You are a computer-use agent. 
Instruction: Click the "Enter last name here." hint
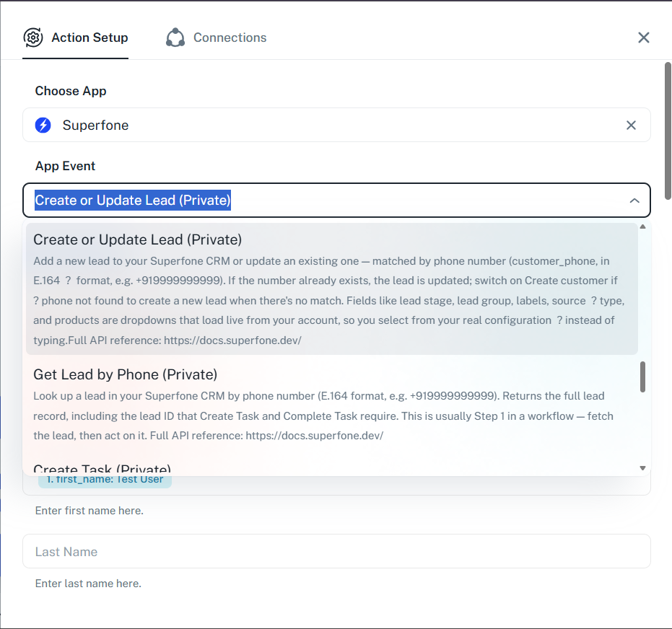(88, 583)
